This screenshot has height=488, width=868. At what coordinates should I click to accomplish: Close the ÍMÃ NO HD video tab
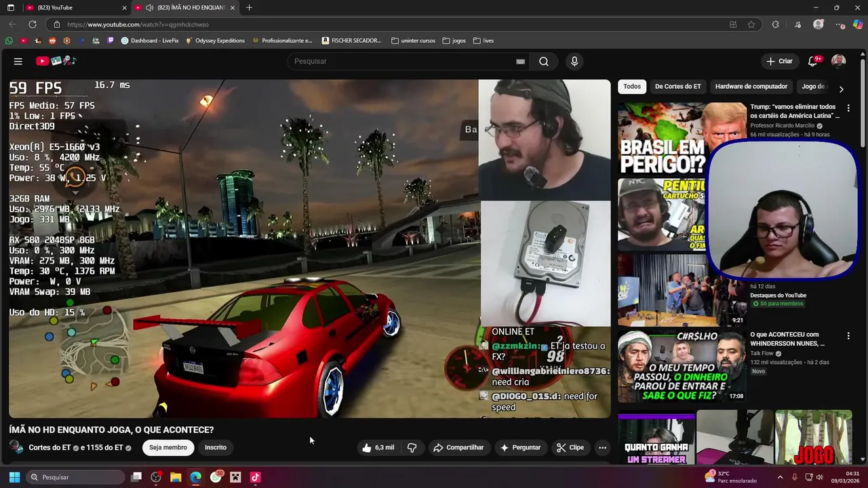[233, 7]
